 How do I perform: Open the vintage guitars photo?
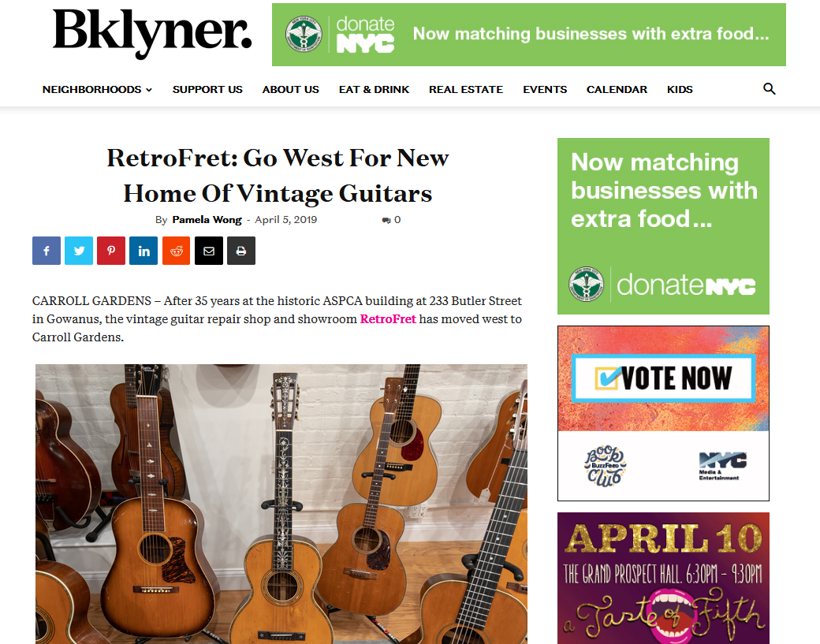coord(281,504)
